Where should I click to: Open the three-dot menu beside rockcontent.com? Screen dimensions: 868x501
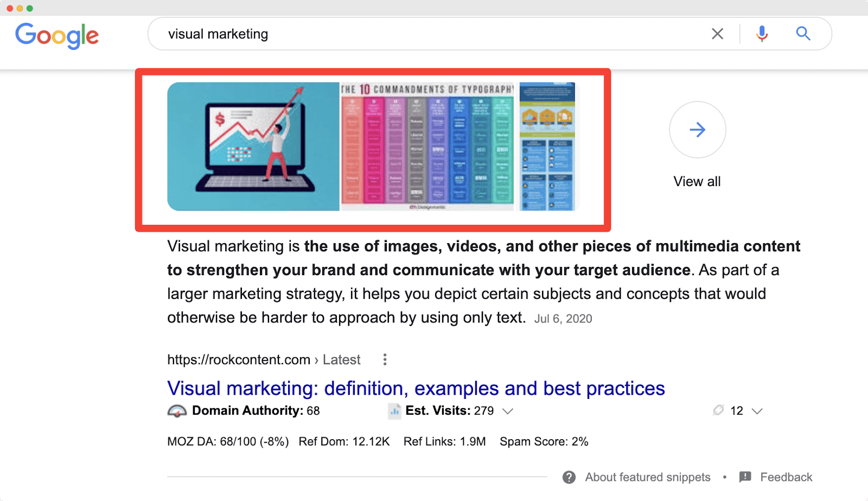[x=385, y=359]
